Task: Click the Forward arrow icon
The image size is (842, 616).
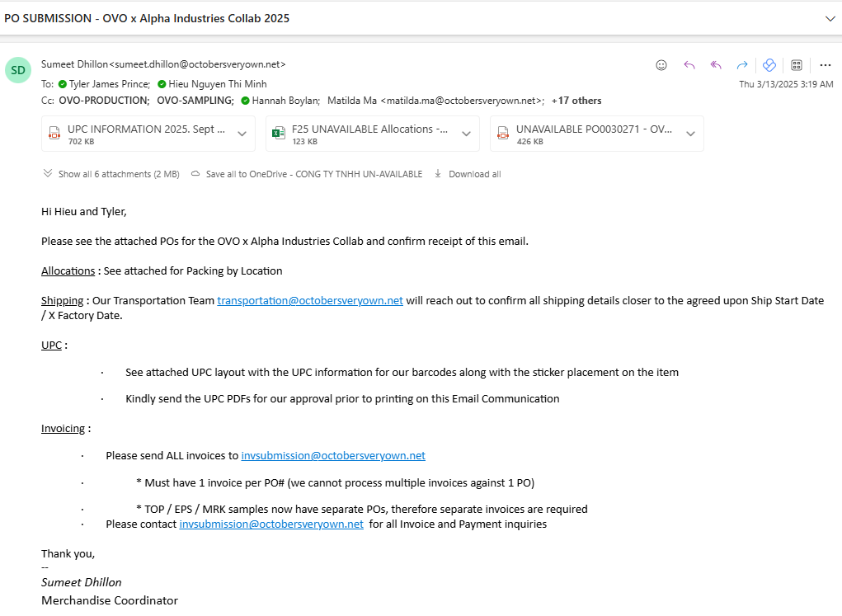Action: (x=742, y=65)
